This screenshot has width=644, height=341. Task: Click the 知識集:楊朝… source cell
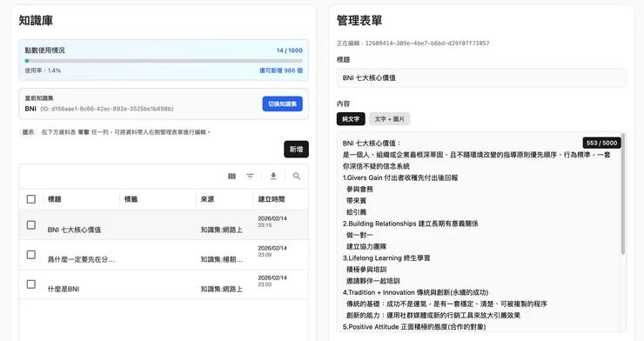coord(221,259)
